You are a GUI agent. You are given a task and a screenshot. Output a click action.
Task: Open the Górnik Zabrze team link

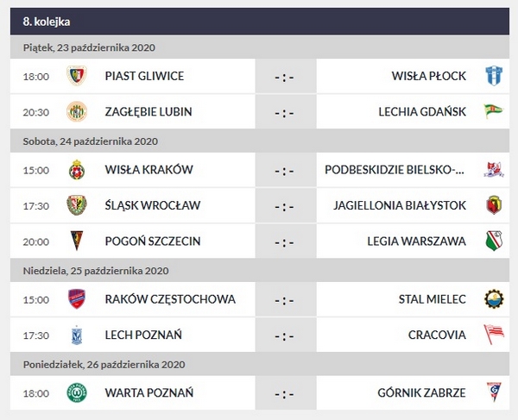point(421,393)
